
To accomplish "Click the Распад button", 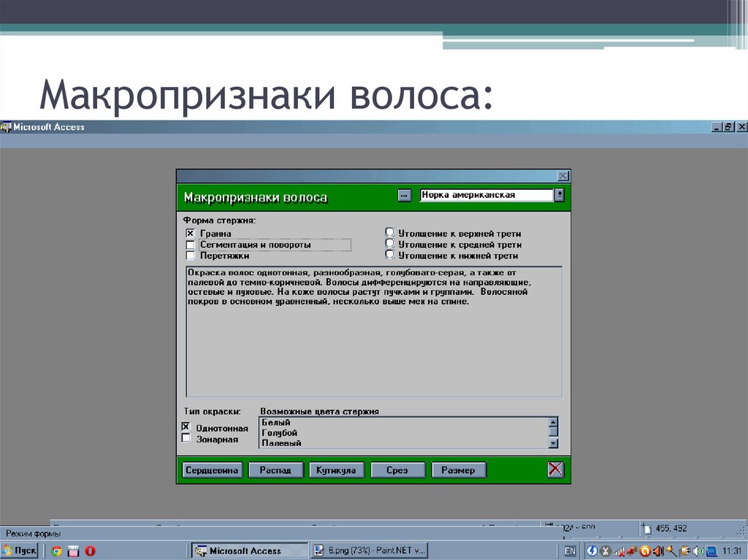I will [275, 469].
